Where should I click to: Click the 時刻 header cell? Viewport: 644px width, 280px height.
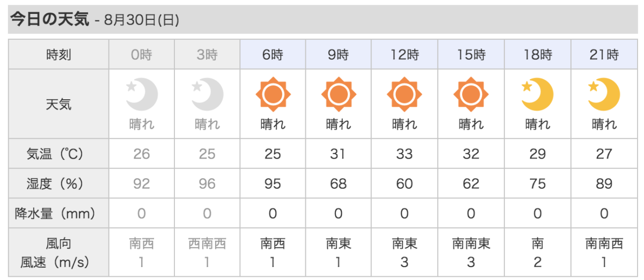(x=59, y=54)
